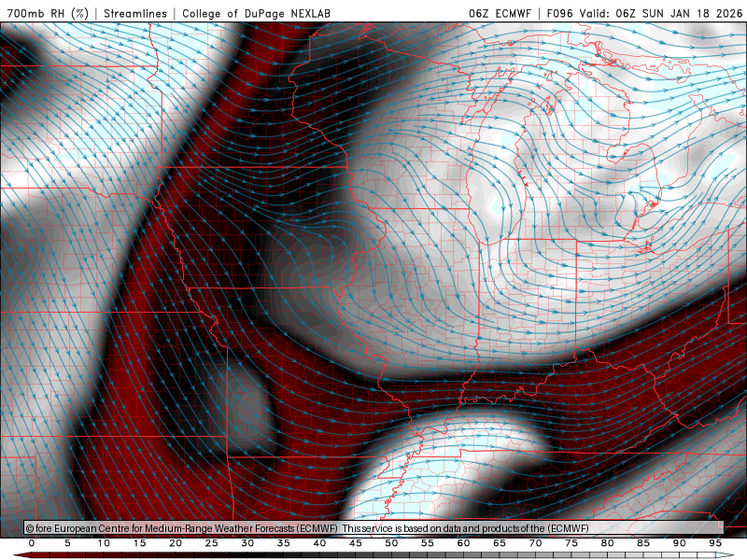Click the "10" colorbar scale label
Screen dimensions: 747x560
tap(104, 543)
